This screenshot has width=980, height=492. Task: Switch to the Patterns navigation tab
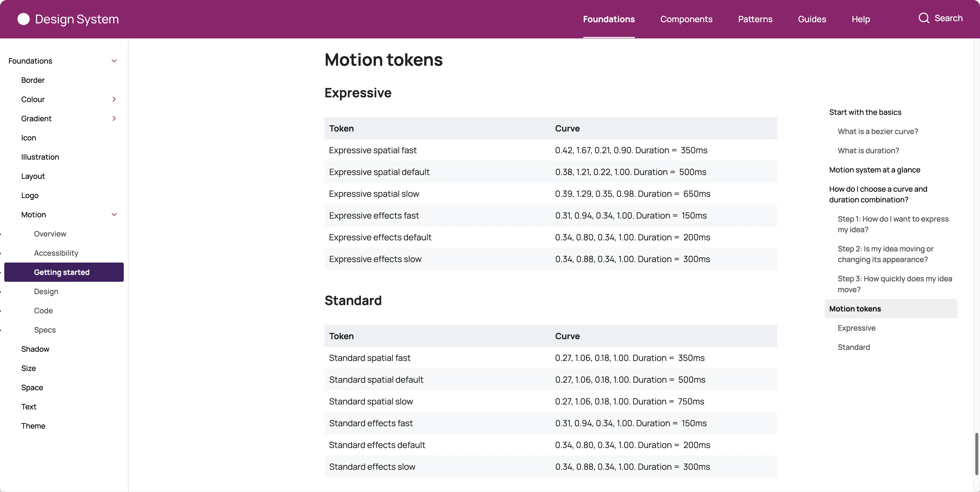click(x=755, y=19)
